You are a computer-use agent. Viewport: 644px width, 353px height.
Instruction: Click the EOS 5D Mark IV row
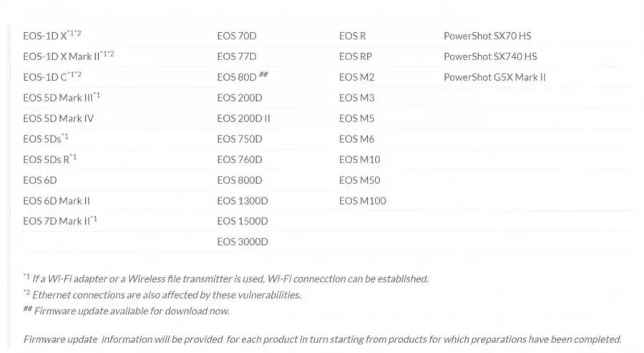59,118
